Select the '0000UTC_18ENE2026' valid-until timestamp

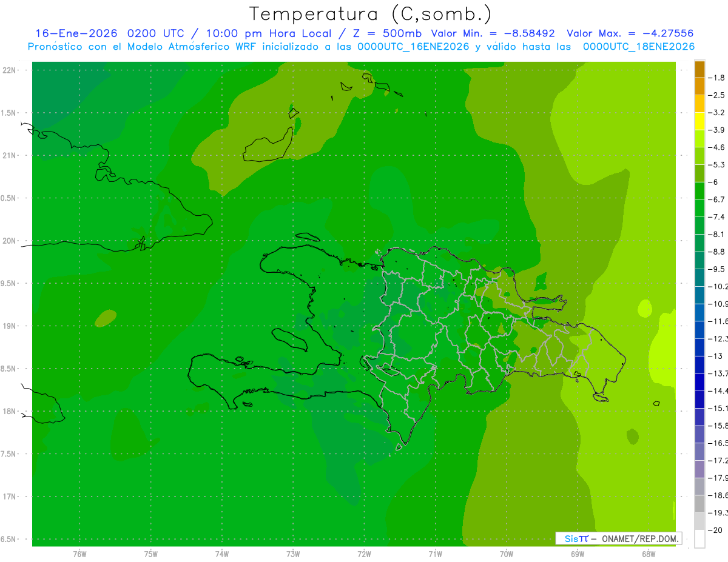tap(639, 47)
